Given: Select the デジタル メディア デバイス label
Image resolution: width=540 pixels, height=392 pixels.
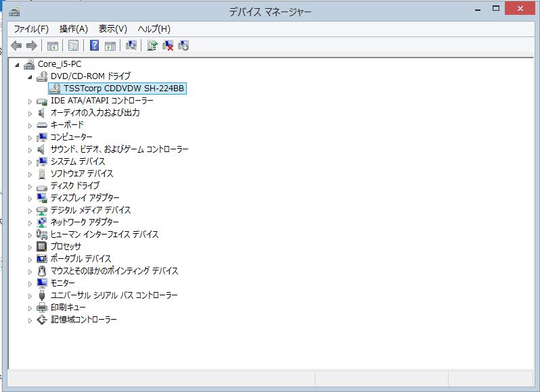Looking at the screenshot, I should pyautogui.click(x=91, y=210).
